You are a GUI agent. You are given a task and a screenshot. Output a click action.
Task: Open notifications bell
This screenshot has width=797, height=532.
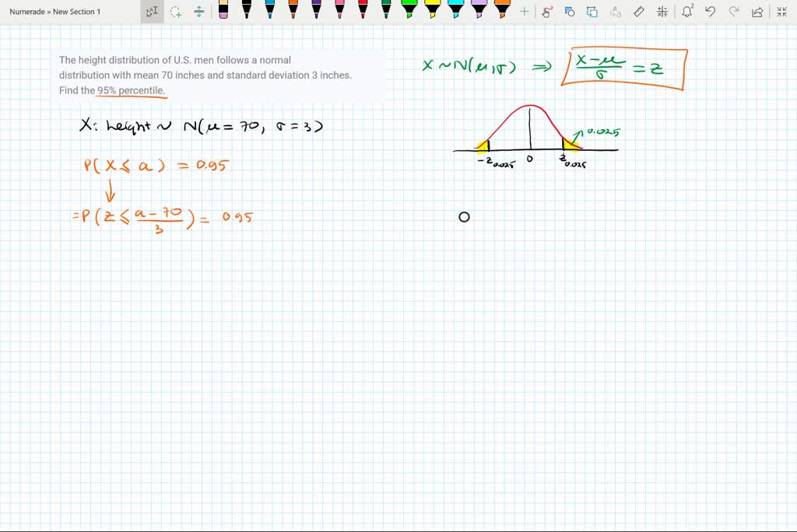pyautogui.click(x=687, y=12)
